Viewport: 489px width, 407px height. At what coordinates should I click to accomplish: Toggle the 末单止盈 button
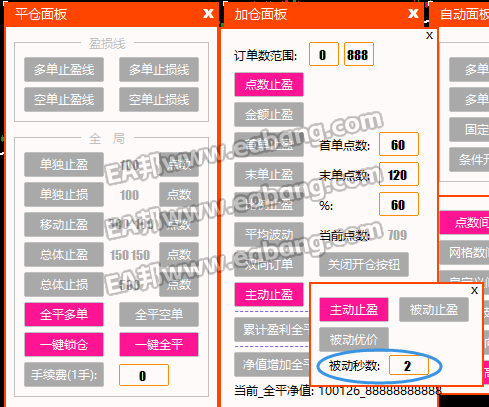coord(269,174)
